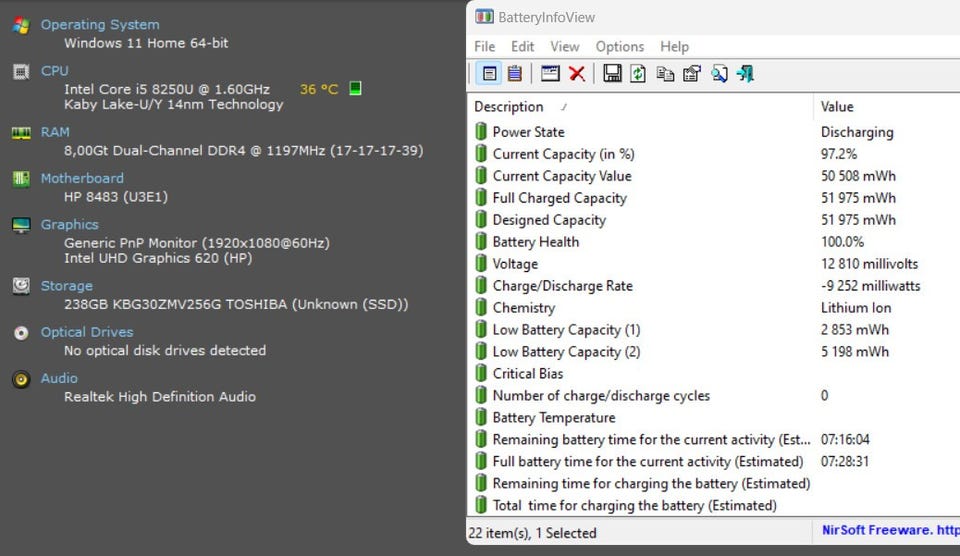
Task: Click the green Refresh icon
Action: coord(638,74)
